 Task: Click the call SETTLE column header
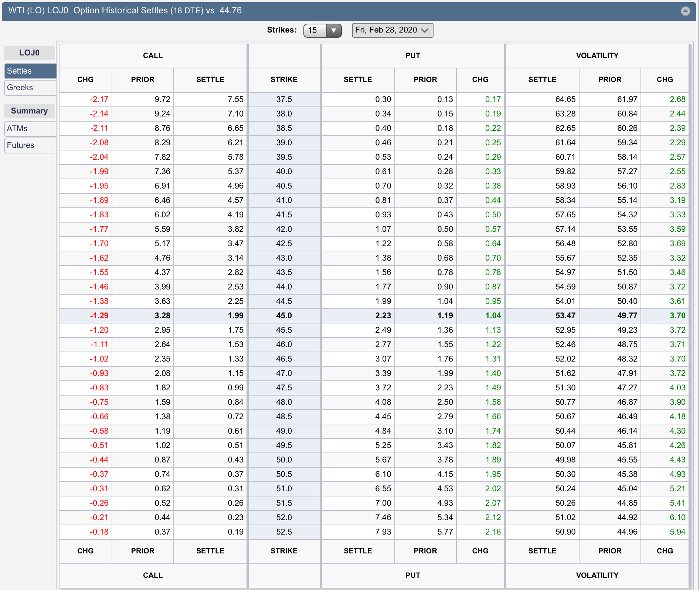[x=210, y=79]
